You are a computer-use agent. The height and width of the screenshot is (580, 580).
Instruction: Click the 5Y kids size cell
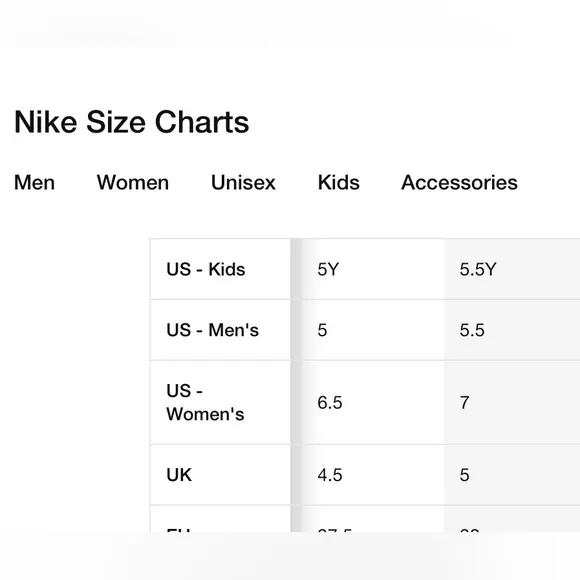[373, 269]
